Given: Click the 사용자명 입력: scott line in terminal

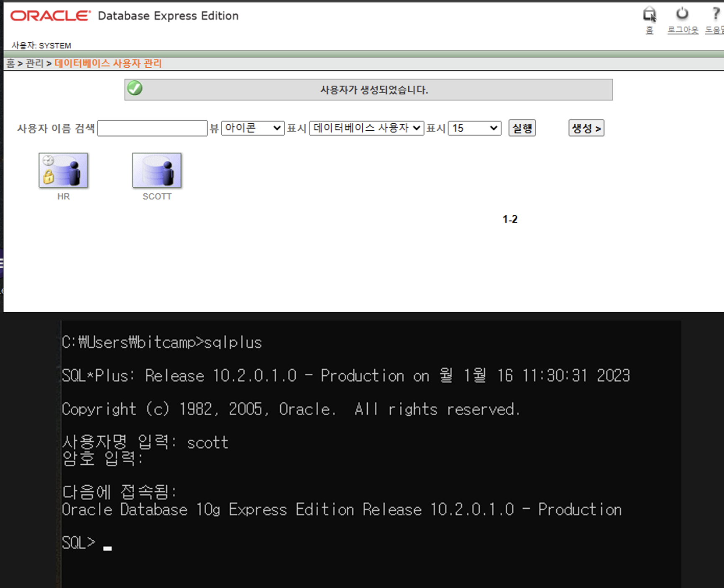Looking at the screenshot, I should [x=145, y=442].
